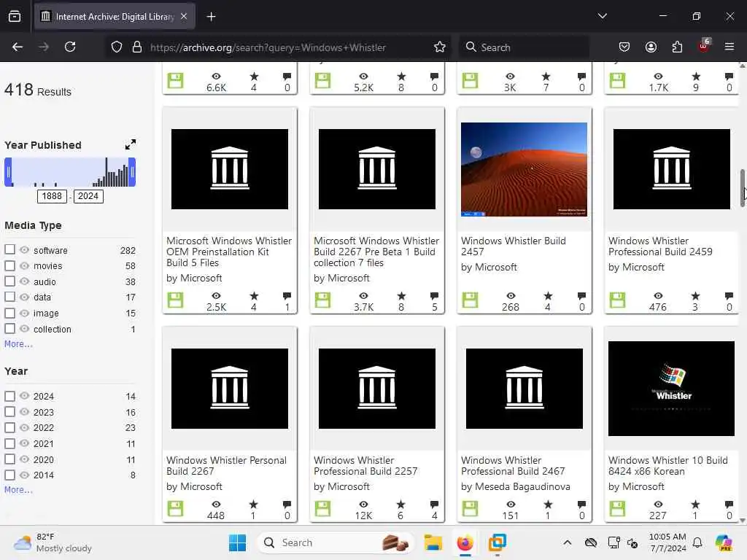Expand More years link

pyautogui.click(x=18, y=489)
